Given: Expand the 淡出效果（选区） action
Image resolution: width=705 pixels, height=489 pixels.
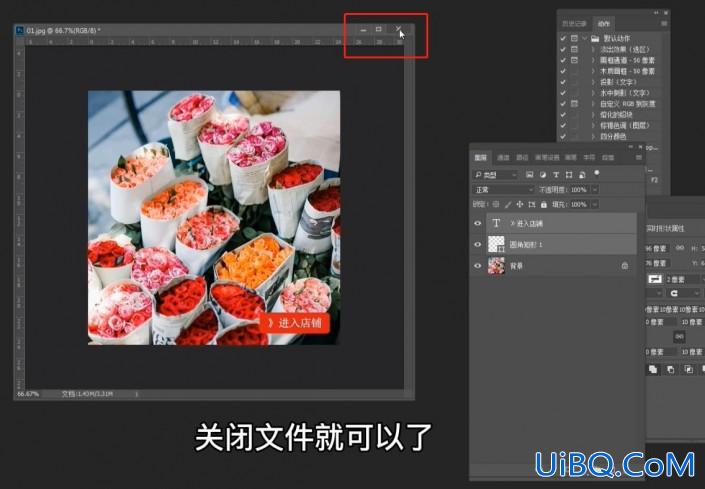Looking at the screenshot, I should click(x=593, y=49).
